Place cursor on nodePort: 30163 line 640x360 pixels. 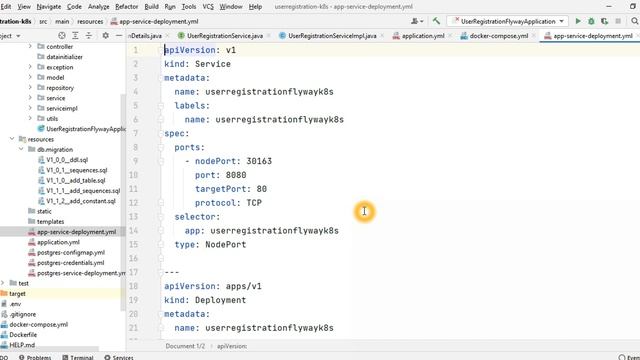click(x=233, y=161)
